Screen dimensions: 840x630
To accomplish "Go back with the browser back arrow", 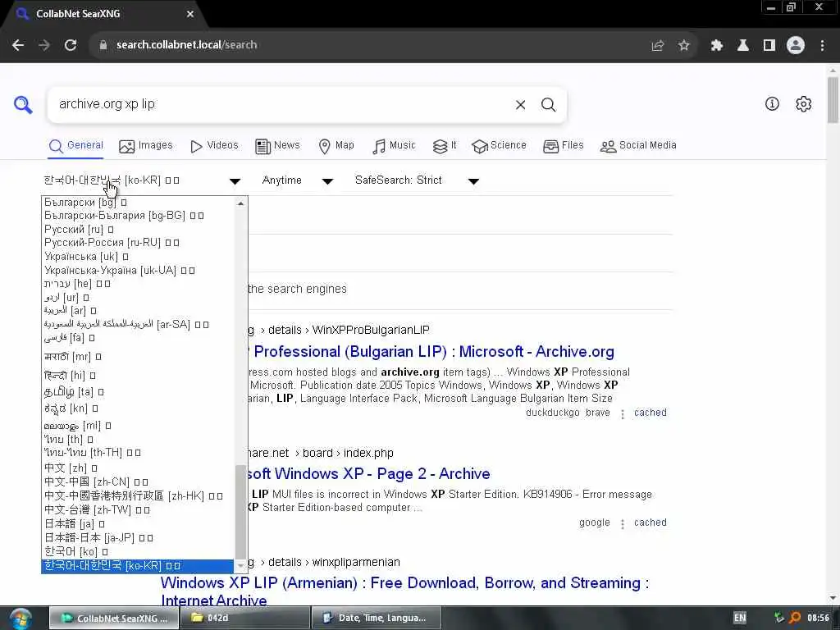I will click(18, 45).
